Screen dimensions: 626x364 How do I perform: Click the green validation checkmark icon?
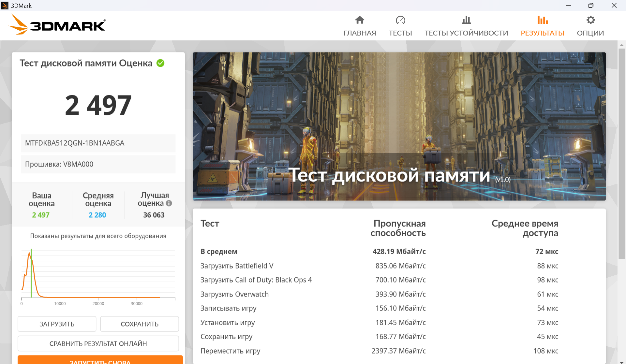pos(160,63)
